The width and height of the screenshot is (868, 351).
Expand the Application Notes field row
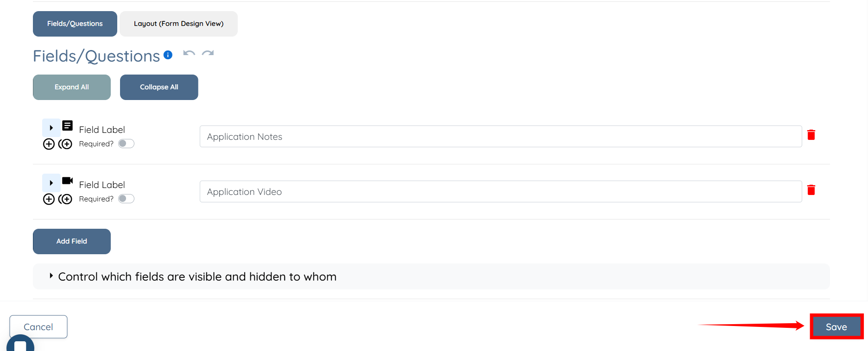(x=51, y=128)
